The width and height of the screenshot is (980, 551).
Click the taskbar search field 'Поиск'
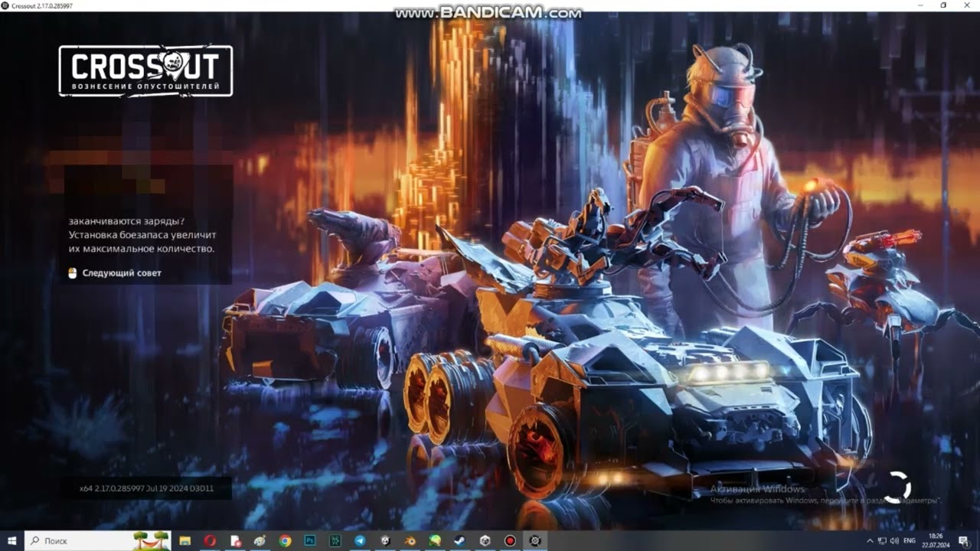(98, 540)
